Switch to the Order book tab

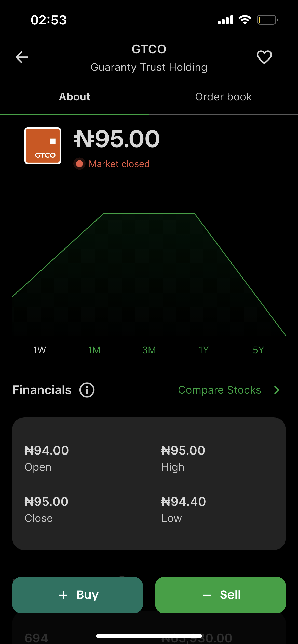pyautogui.click(x=223, y=97)
